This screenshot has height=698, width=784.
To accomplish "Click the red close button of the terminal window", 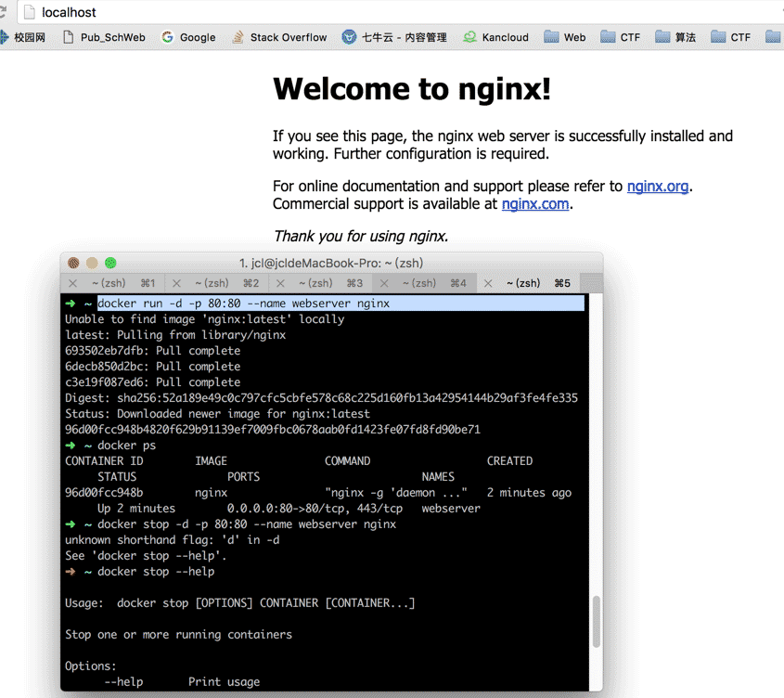I will (73, 263).
